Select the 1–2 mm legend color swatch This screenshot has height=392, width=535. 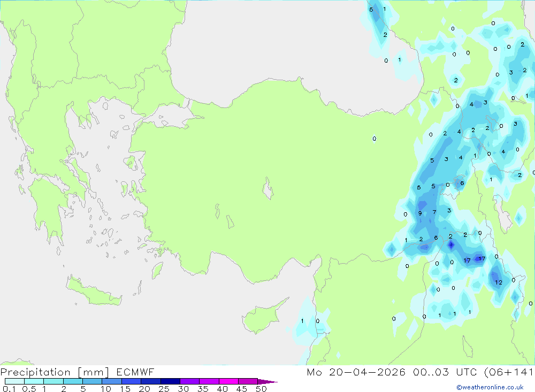[53, 381]
